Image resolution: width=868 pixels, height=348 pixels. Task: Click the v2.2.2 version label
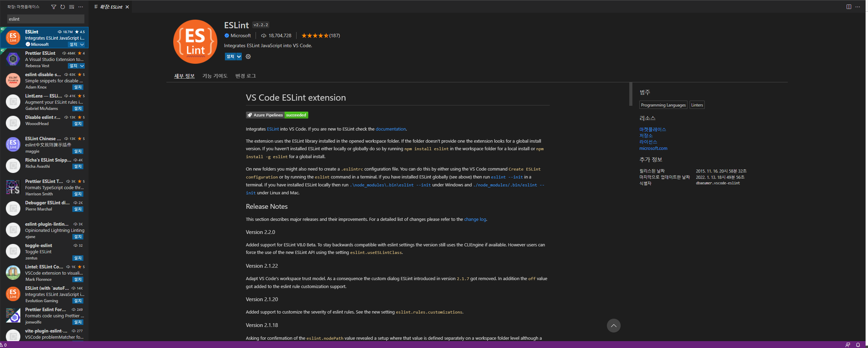261,25
